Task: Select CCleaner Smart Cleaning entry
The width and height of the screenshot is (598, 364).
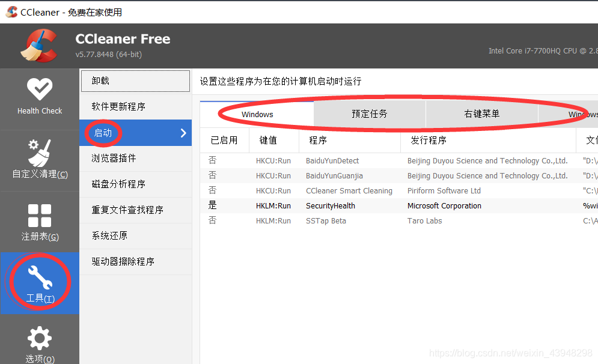Action: [399, 190]
